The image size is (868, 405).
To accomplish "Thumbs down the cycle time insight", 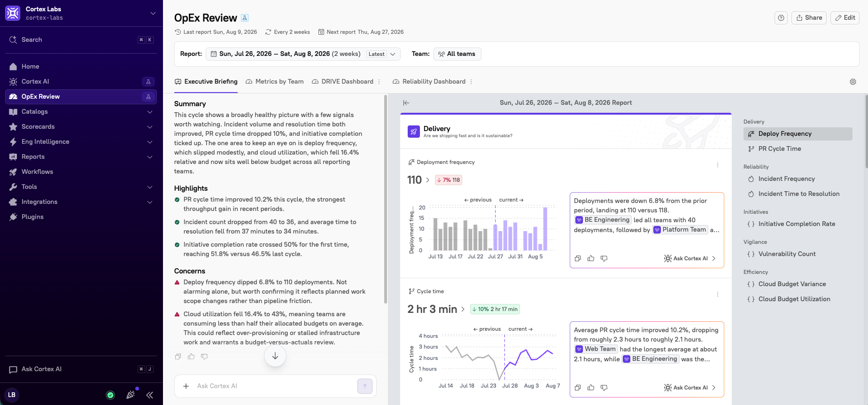I will tap(604, 388).
